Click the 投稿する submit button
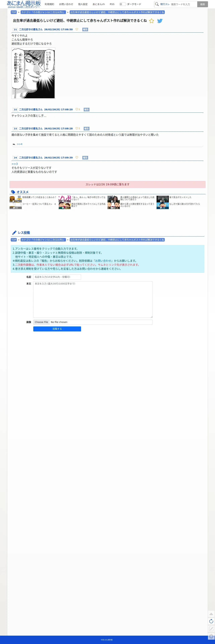The image size is (215, 644). click(x=57, y=329)
